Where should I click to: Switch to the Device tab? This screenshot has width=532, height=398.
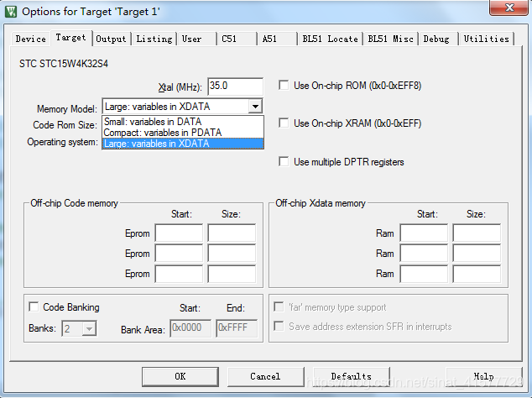pos(30,39)
